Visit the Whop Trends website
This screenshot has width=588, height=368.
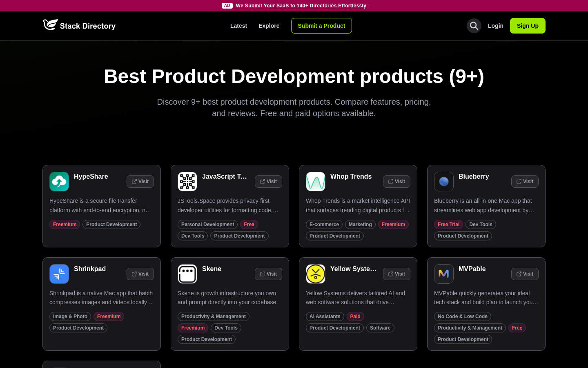pos(396,182)
